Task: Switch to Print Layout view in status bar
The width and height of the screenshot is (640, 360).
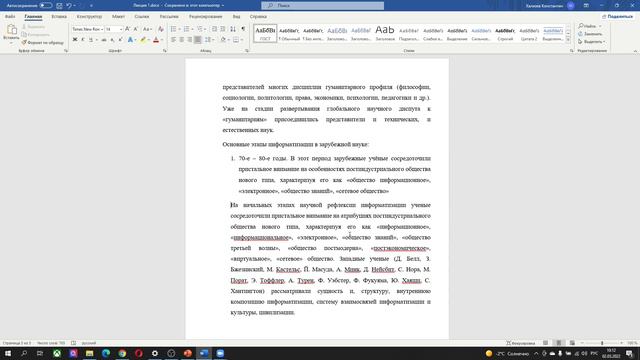Action: pos(559,343)
